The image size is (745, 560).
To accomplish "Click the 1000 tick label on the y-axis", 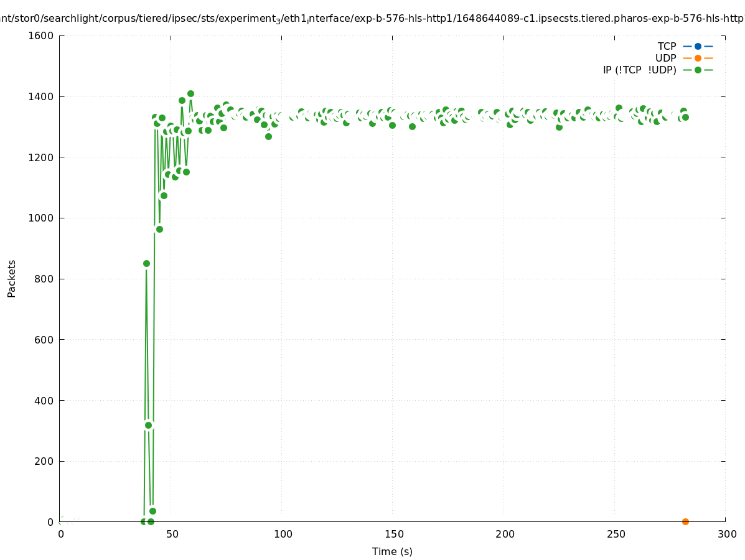I will [40, 218].
